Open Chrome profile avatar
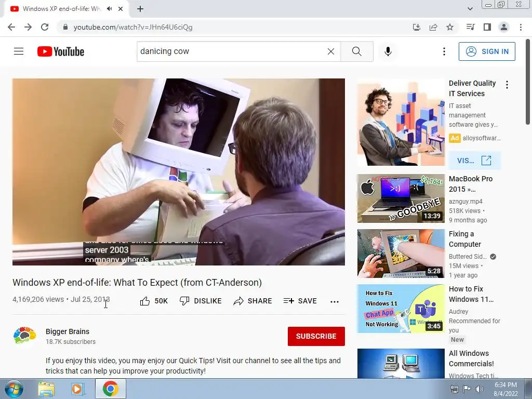Viewport: 532px width, 399px height. pyautogui.click(x=504, y=27)
